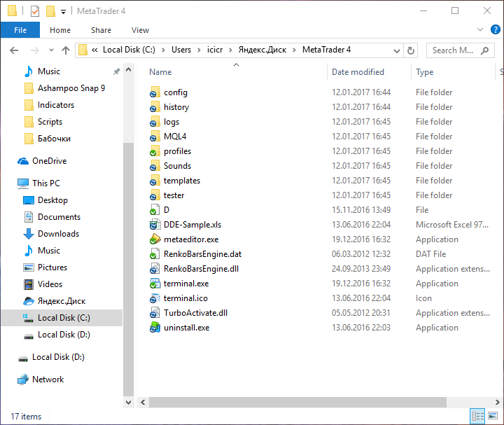The image size is (504, 425).
Task: Open the Home ribbon tab
Action: tap(60, 30)
